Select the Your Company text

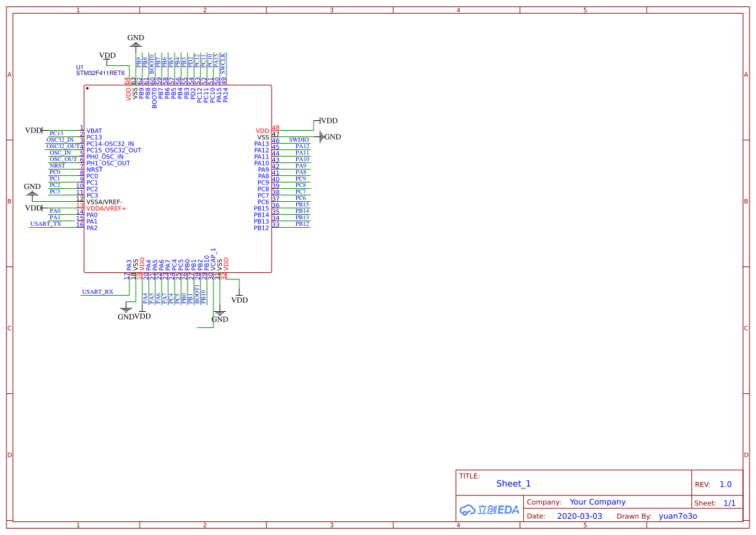(x=598, y=502)
